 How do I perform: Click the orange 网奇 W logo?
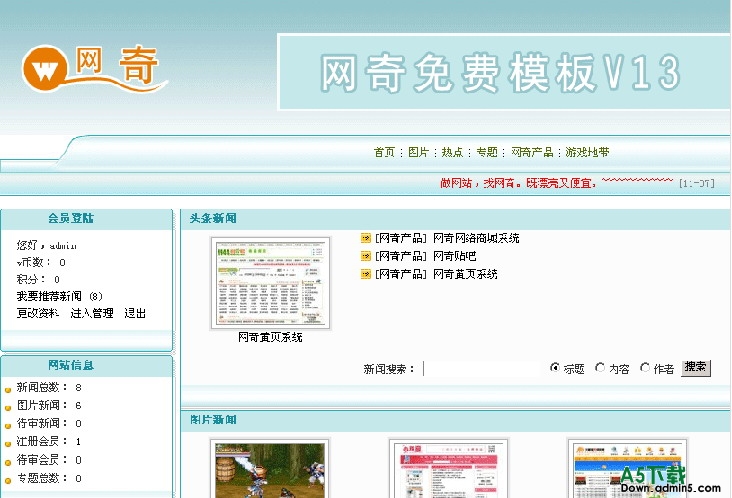[x=93, y=69]
